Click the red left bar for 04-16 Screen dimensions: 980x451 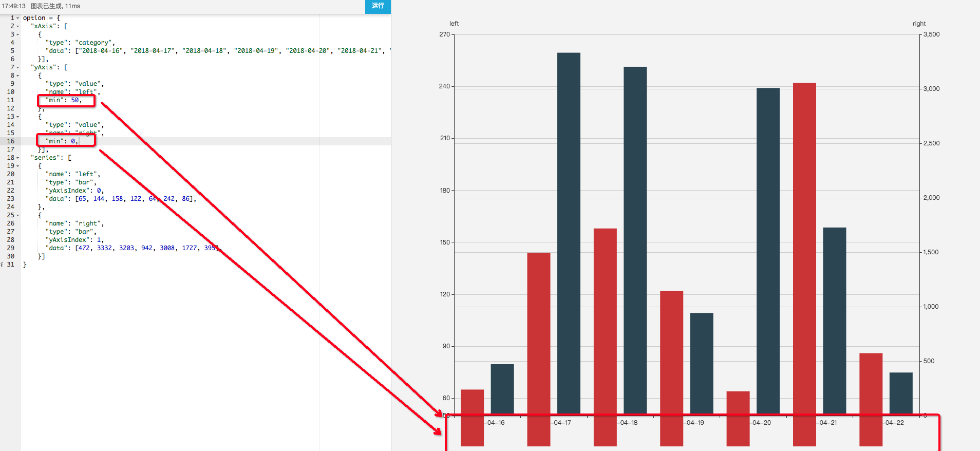coord(472,418)
